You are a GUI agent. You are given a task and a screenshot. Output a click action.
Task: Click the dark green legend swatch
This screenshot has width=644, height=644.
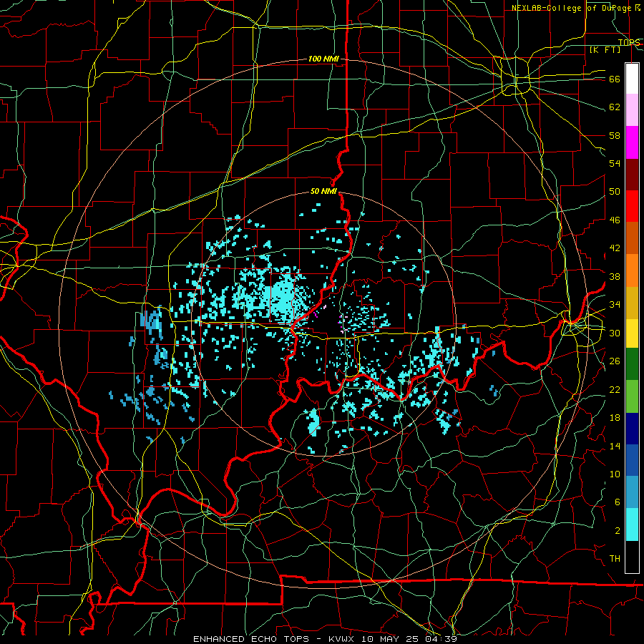coord(632,364)
